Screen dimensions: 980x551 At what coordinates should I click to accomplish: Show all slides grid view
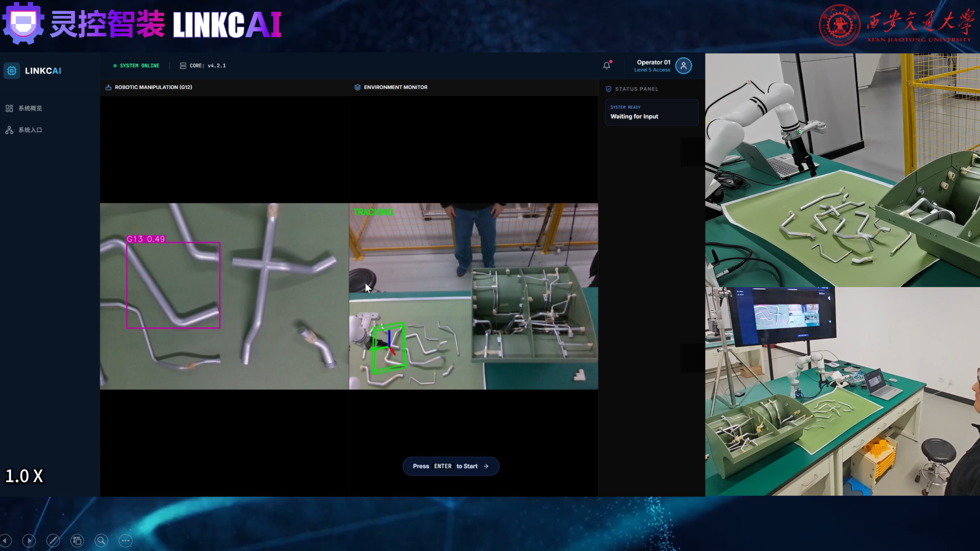(x=77, y=540)
